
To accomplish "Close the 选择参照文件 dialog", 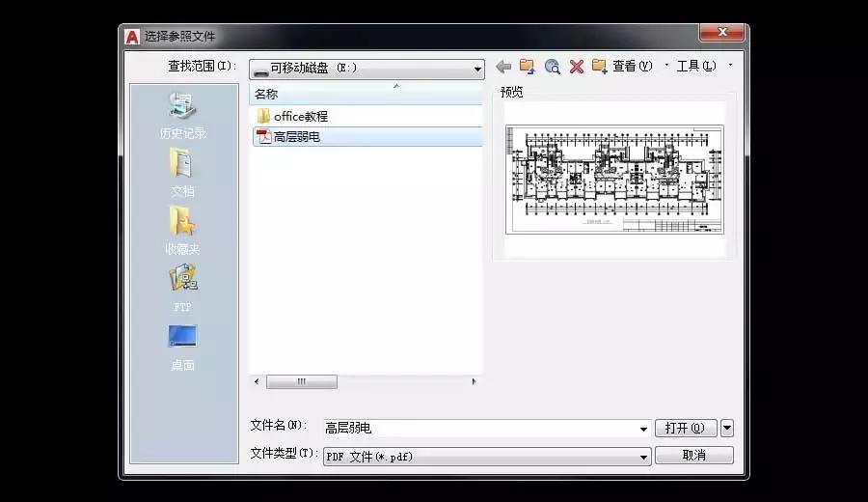I will tap(721, 32).
